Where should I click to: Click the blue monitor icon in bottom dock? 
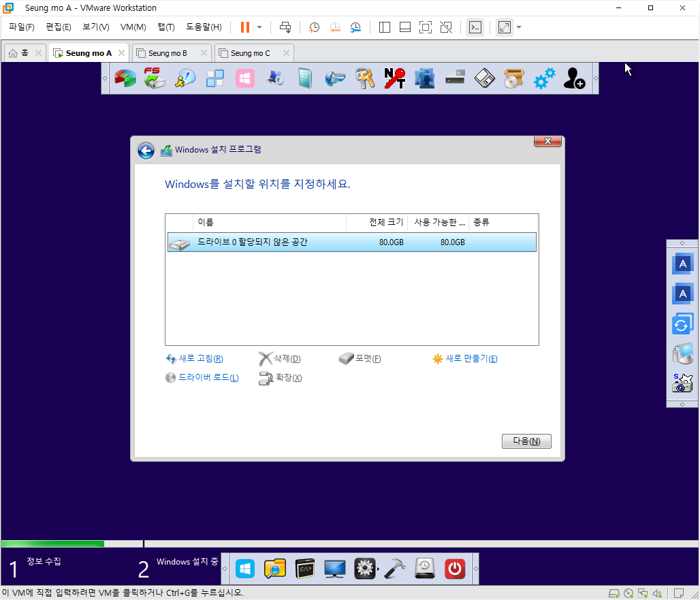335,569
